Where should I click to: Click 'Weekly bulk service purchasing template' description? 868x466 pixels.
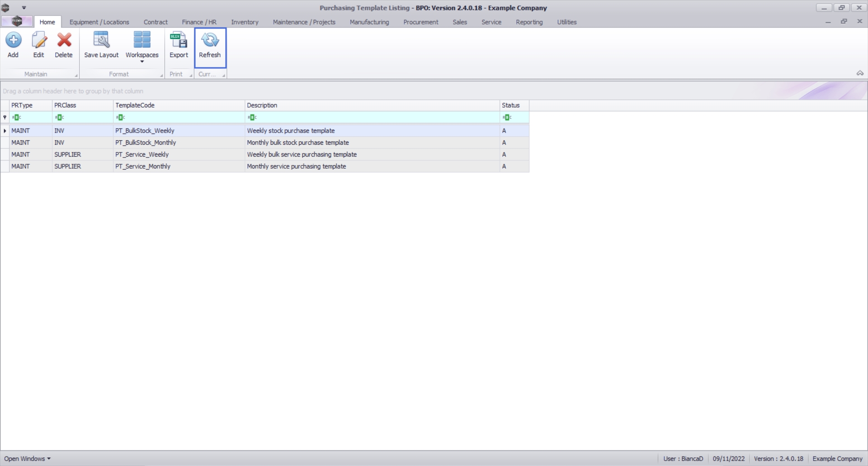pos(302,154)
